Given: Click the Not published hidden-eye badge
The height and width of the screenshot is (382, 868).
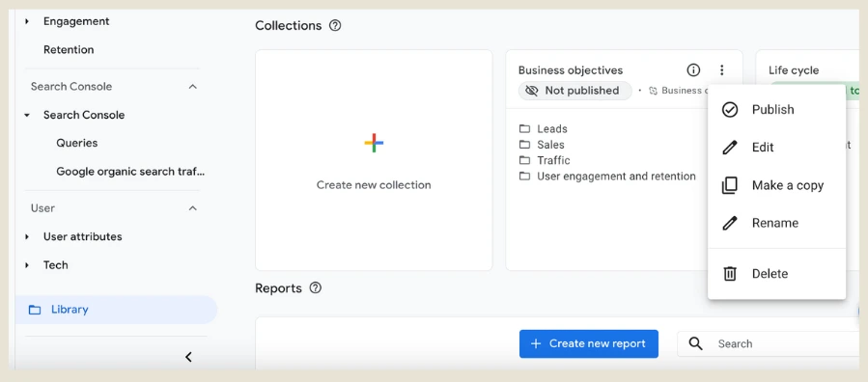Looking at the screenshot, I should pyautogui.click(x=574, y=91).
